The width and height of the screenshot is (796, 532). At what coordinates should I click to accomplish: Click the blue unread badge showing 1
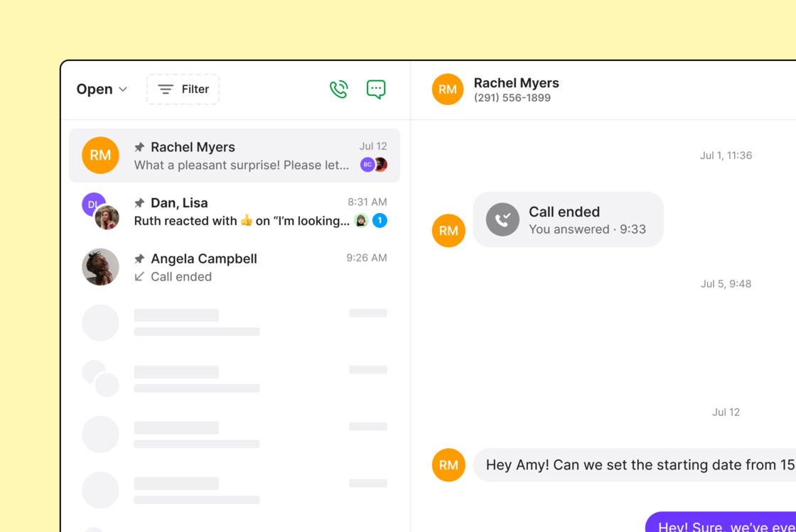pos(380,220)
